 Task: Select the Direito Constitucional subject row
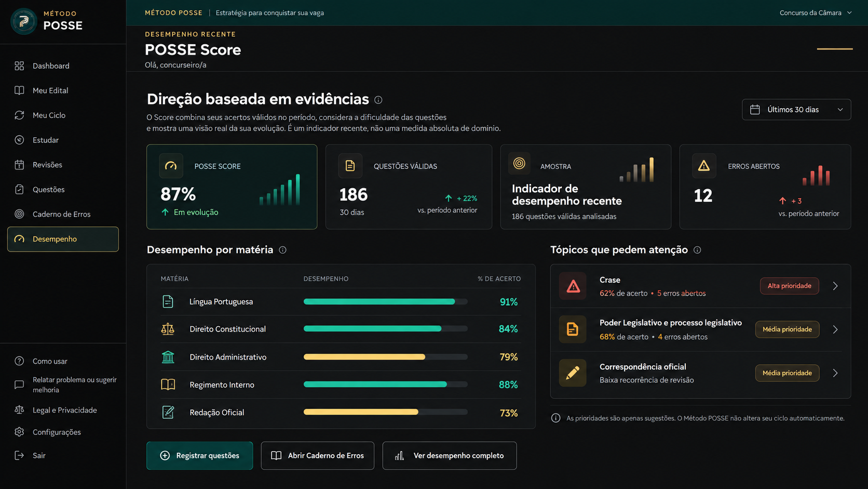click(341, 329)
